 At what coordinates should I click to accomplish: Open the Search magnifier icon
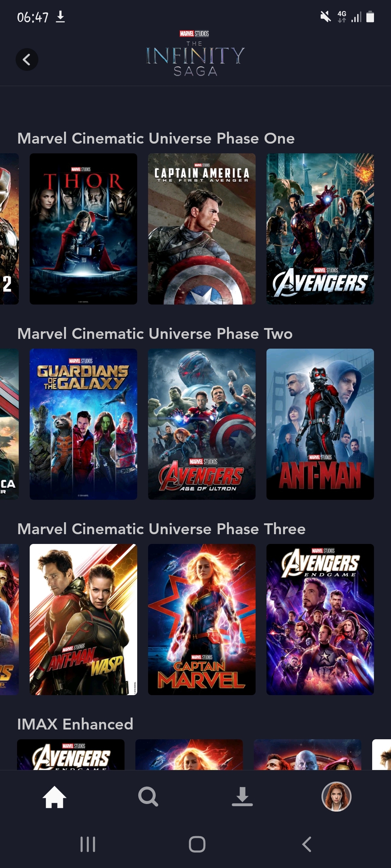pyautogui.click(x=148, y=797)
